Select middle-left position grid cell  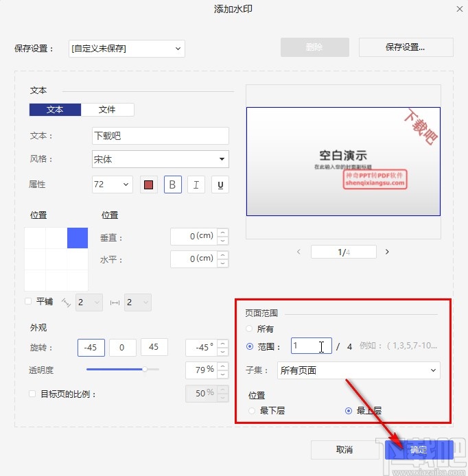[35, 259]
